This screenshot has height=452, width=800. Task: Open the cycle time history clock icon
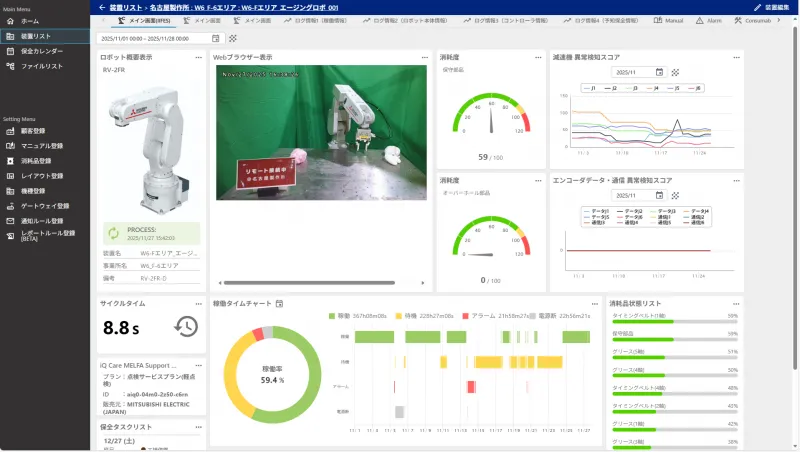(185, 326)
